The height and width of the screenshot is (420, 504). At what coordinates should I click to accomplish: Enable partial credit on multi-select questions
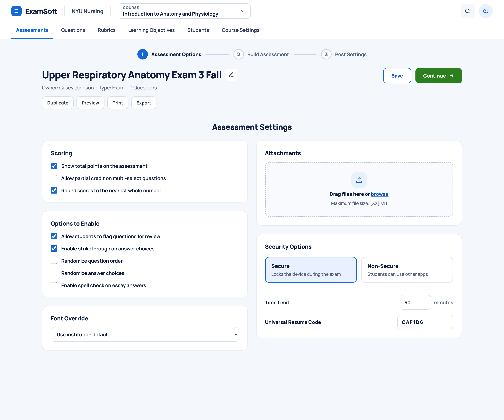54,178
